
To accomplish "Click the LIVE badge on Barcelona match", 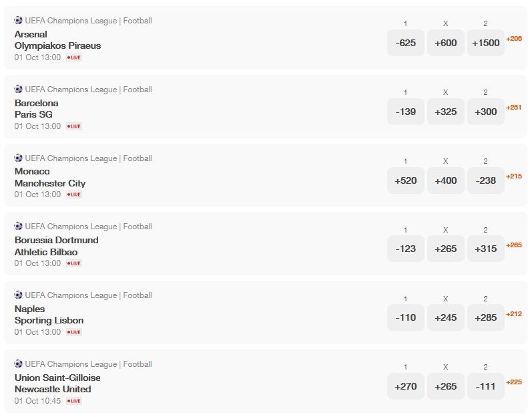I will [73, 126].
